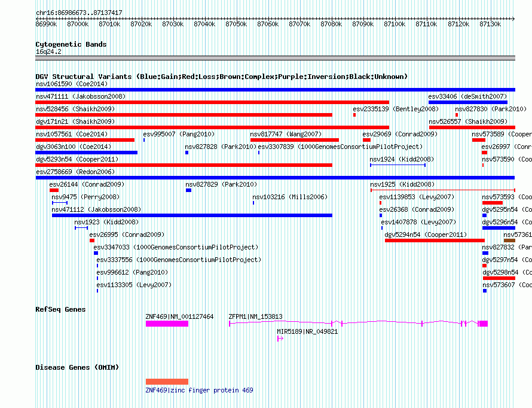Click nsv528456 (Shaikh2009) label

pyautogui.click(x=75, y=109)
